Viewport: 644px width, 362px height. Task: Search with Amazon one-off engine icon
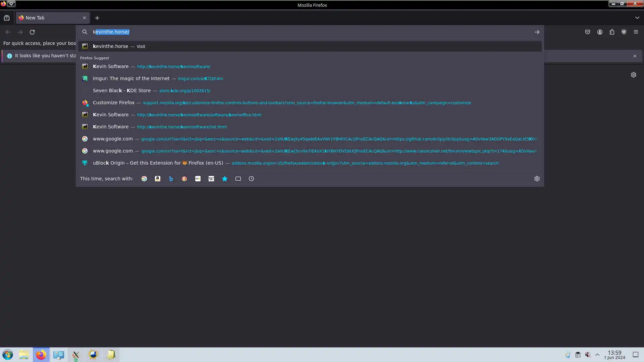click(158, 179)
